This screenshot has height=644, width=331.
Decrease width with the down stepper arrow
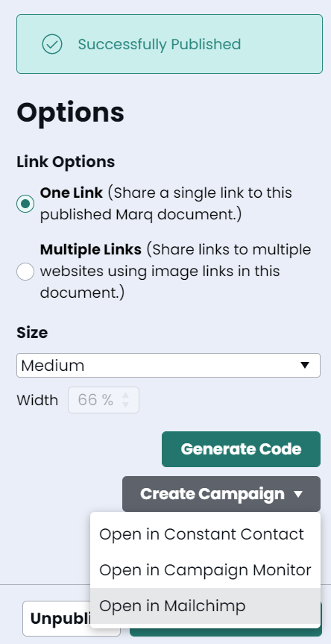coord(126,404)
